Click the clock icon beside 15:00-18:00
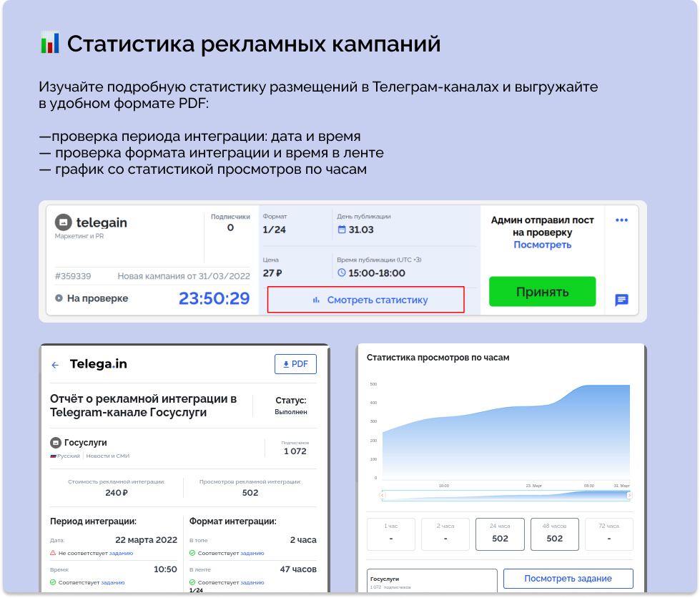 click(x=342, y=273)
